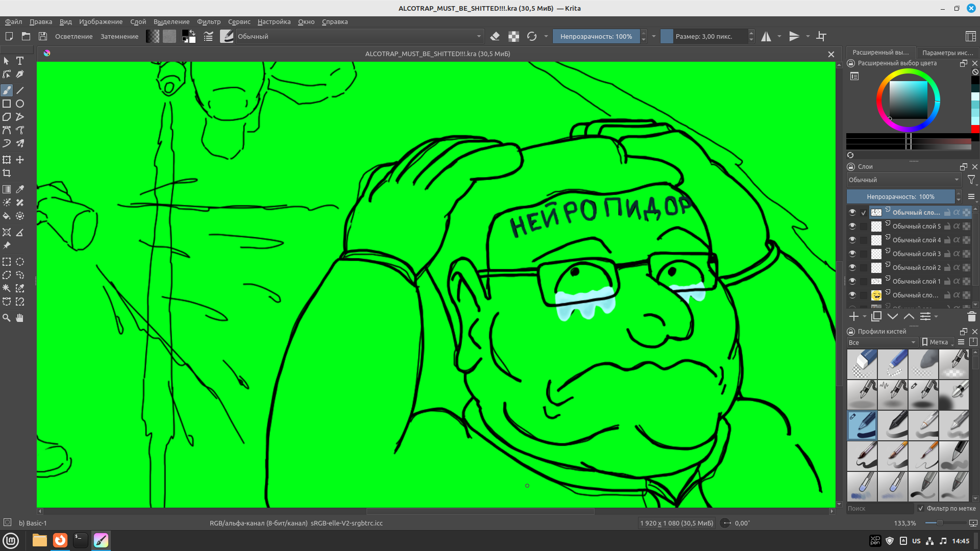This screenshot has height=551, width=980.
Task: Open Firefox from the taskbar
Action: [x=60, y=540]
